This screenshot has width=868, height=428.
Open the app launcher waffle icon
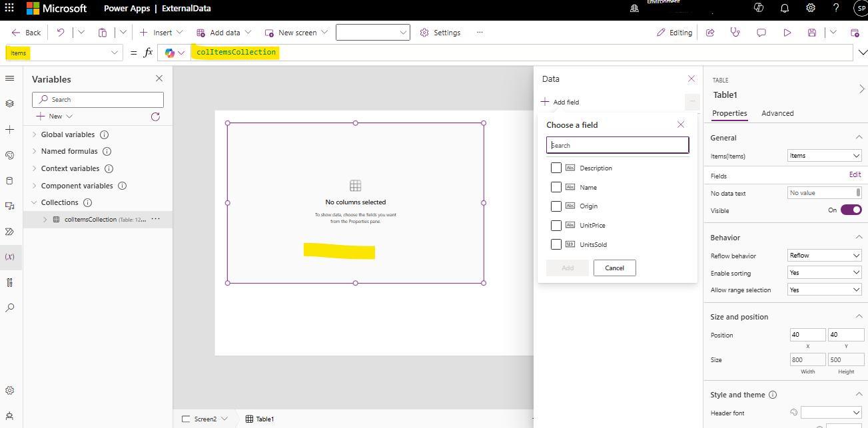tap(9, 9)
